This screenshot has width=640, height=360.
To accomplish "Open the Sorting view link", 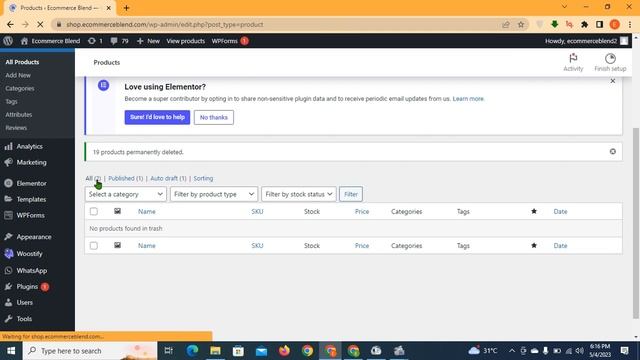I will 203,178.
